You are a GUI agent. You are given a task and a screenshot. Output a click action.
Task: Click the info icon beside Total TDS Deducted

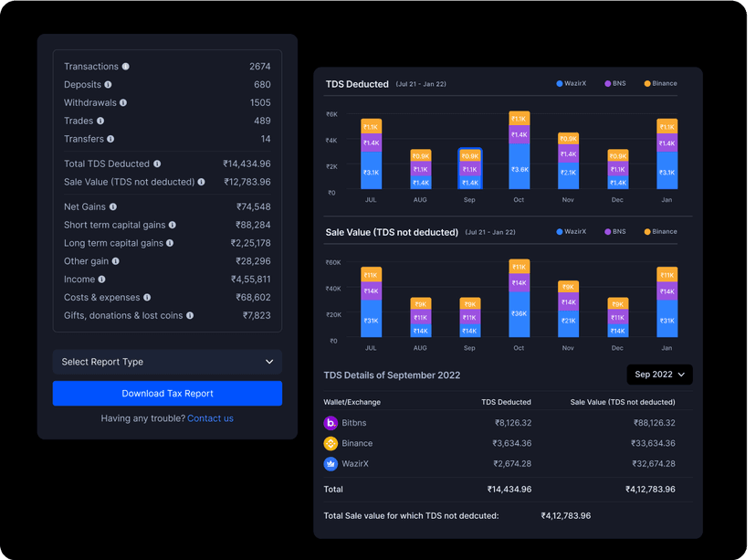pyautogui.click(x=157, y=164)
